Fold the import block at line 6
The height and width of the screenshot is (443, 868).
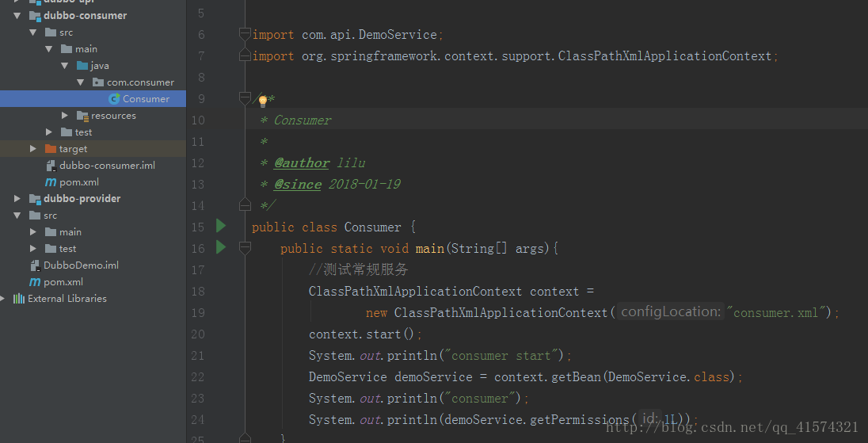pyautogui.click(x=245, y=34)
